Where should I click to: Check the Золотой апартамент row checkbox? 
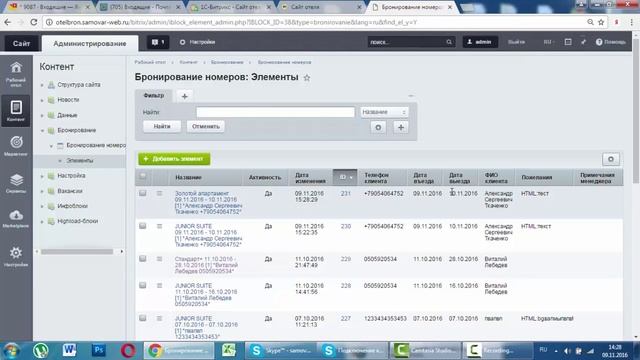[142, 193]
